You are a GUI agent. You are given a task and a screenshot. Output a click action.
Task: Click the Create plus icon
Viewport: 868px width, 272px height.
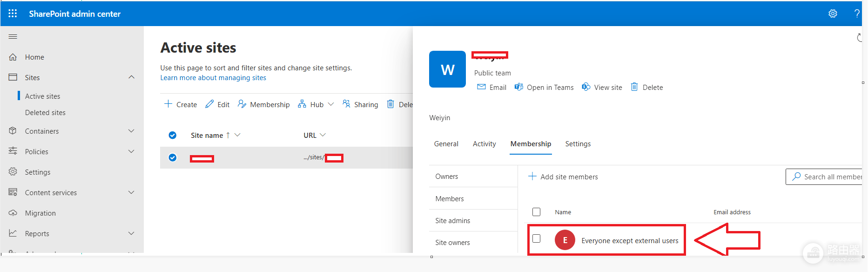[x=168, y=104]
